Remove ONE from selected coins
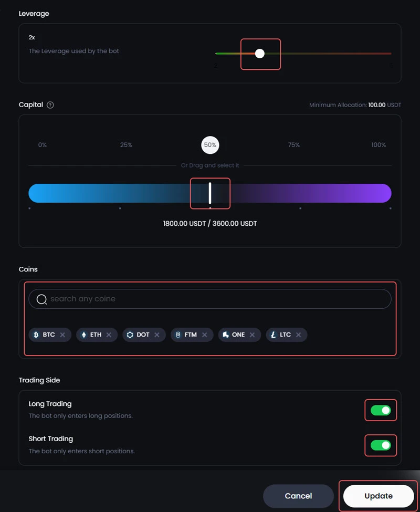Image resolution: width=420 pixels, height=512 pixels. tap(253, 335)
